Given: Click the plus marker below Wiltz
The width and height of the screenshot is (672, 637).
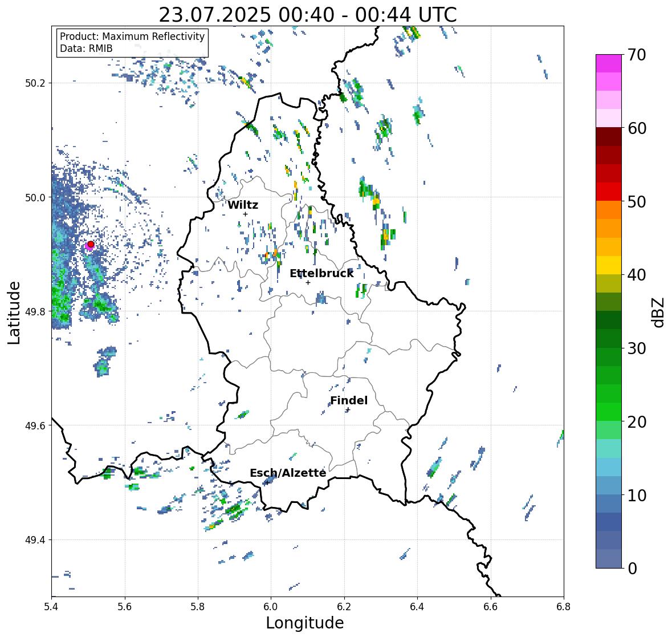Looking at the screenshot, I should (x=245, y=214).
